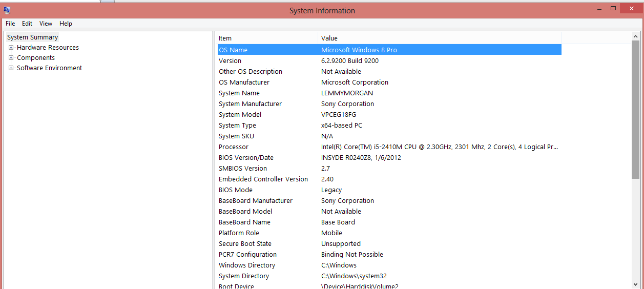Open the Edit menu
644x289 pixels.
(27, 24)
